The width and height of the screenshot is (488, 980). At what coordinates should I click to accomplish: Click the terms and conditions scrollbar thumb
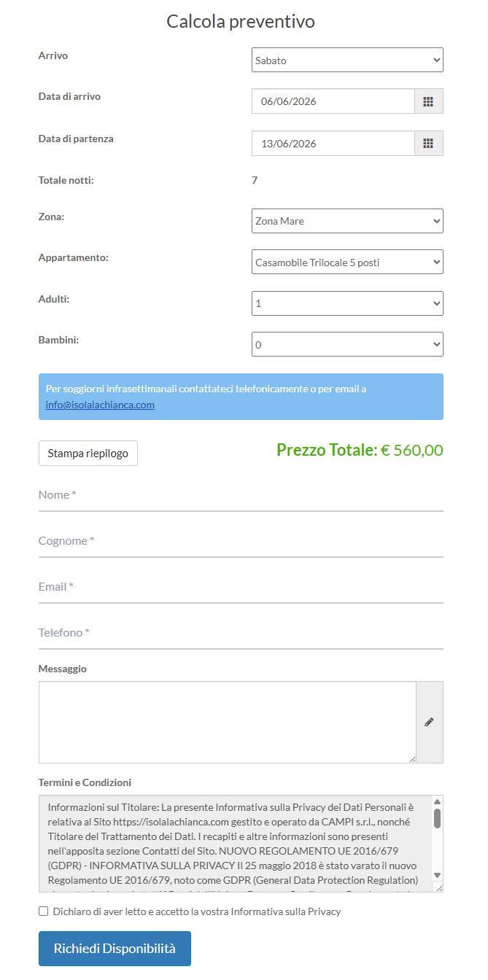click(437, 818)
